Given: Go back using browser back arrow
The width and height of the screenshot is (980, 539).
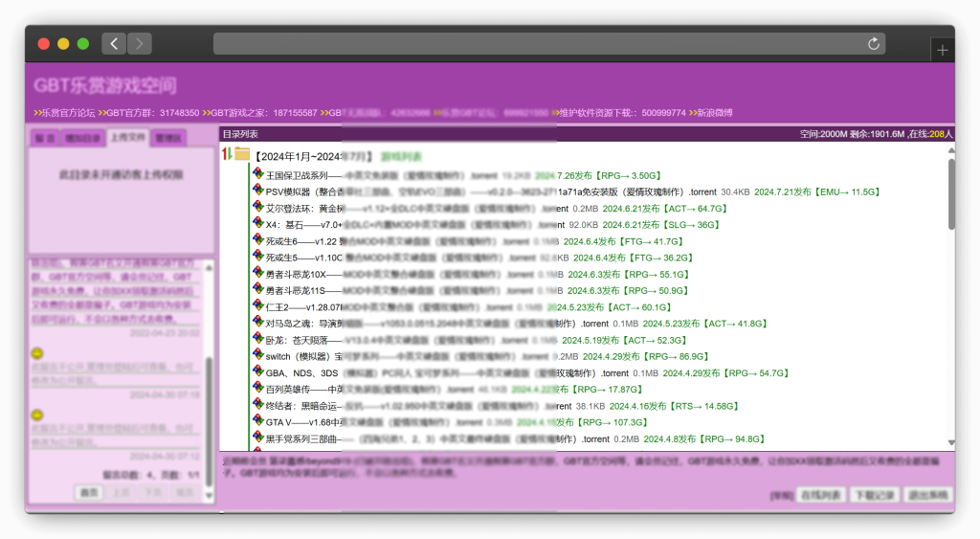Looking at the screenshot, I should tap(114, 44).
